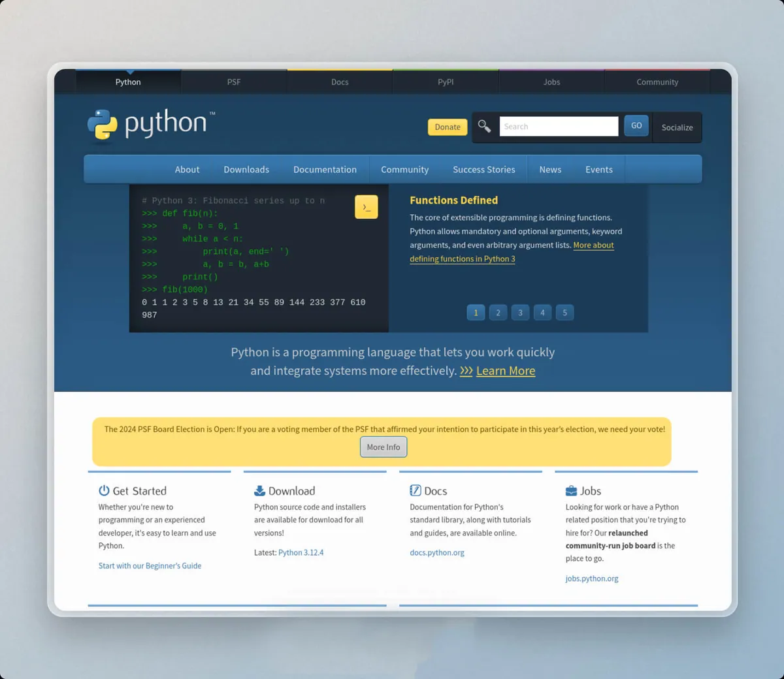
Task: Click the Get Started heading
Action: tap(139, 491)
